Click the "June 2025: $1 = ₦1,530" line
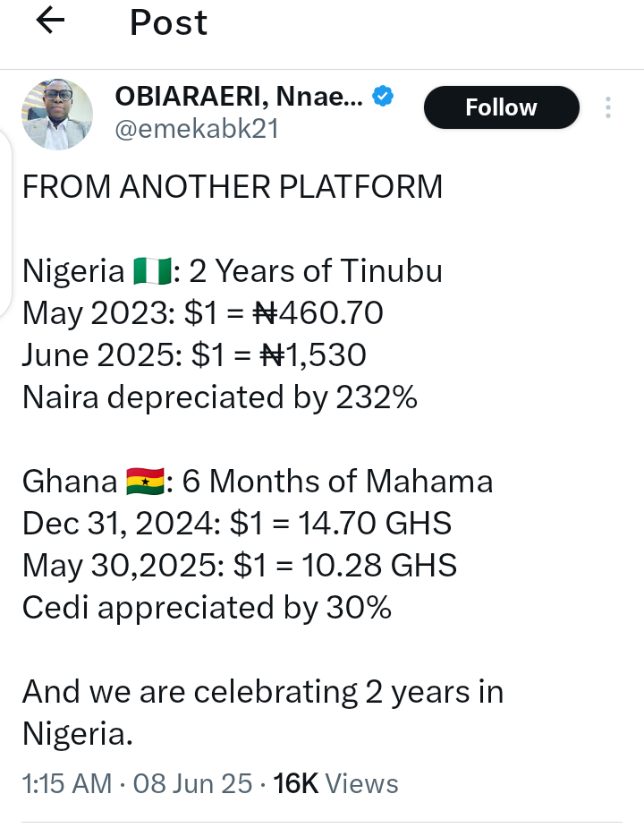 coord(194,355)
